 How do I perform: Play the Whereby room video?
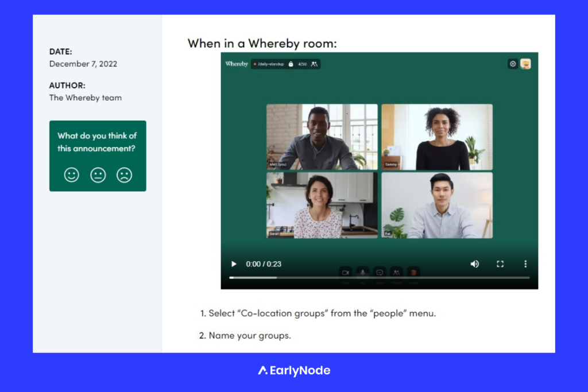(x=234, y=264)
